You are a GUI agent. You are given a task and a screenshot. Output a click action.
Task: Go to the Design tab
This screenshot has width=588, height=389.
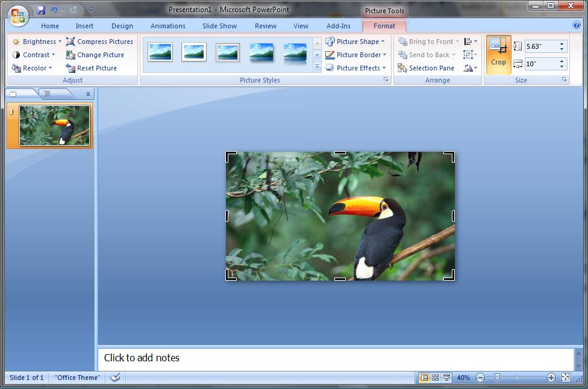click(122, 26)
